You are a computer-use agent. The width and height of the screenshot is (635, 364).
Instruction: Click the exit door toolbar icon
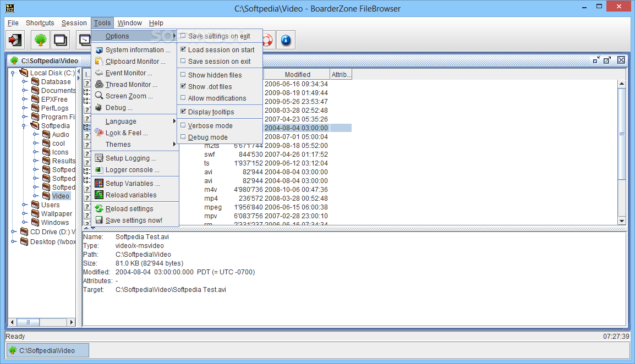15,40
